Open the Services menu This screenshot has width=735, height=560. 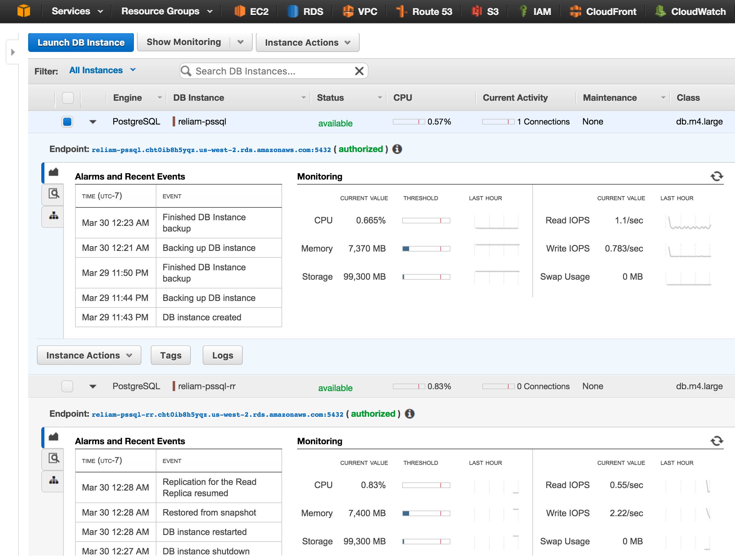(77, 11)
